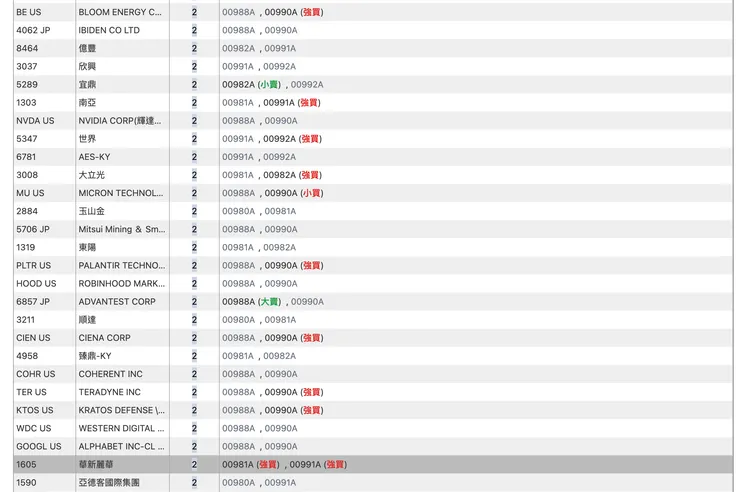The height and width of the screenshot is (492, 740).
Task: Click the 玉山金 company name
Action: point(92,211)
